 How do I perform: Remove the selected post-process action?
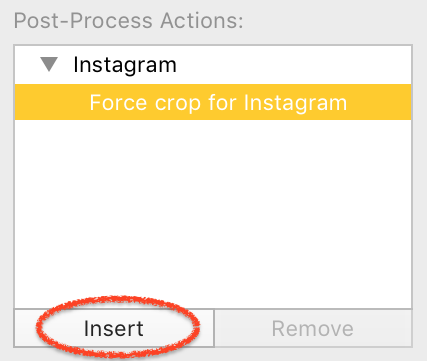tap(313, 328)
